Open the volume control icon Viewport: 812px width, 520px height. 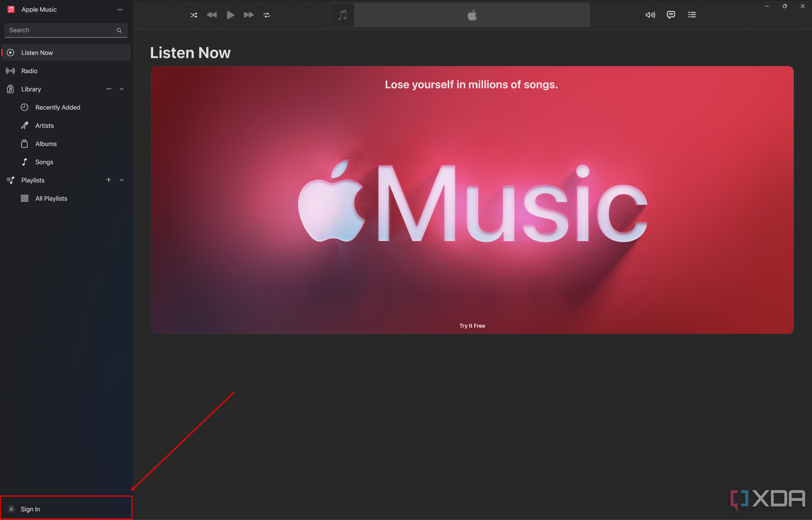click(x=650, y=15)
